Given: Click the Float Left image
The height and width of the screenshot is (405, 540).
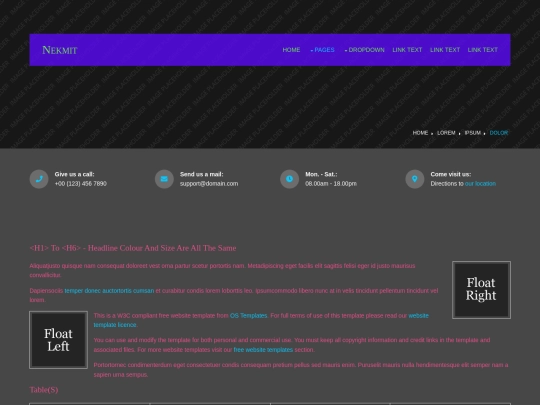Looking at the screenshot, I should (59, 340).
